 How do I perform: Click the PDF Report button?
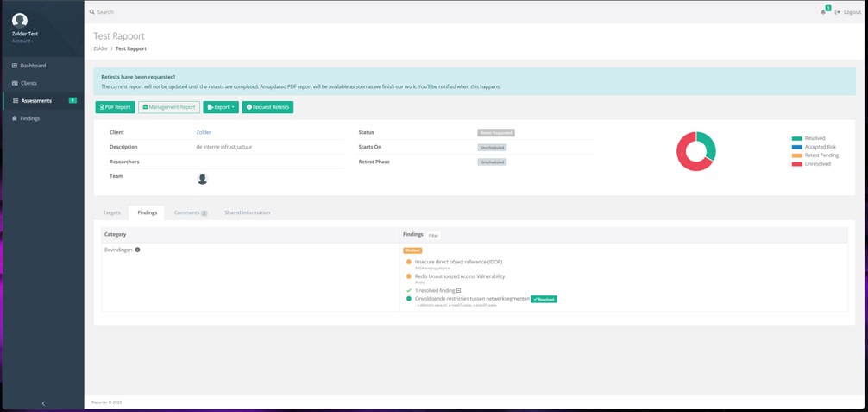coord(115,107)
